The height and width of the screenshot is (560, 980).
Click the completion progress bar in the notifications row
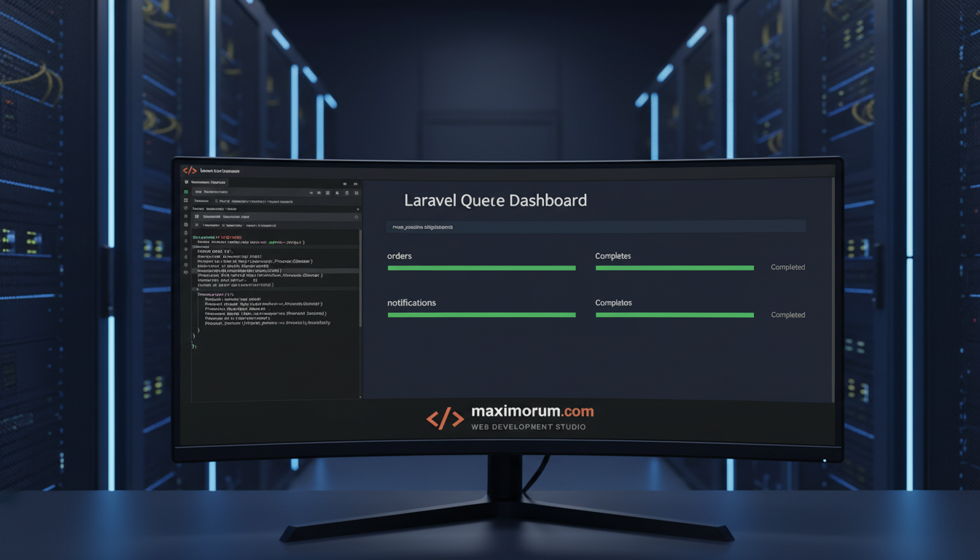(674, 315)
